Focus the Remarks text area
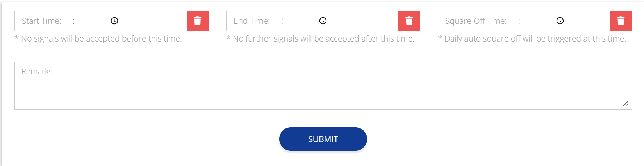This screenshot has height=166, width=644. tap(323, 86)
